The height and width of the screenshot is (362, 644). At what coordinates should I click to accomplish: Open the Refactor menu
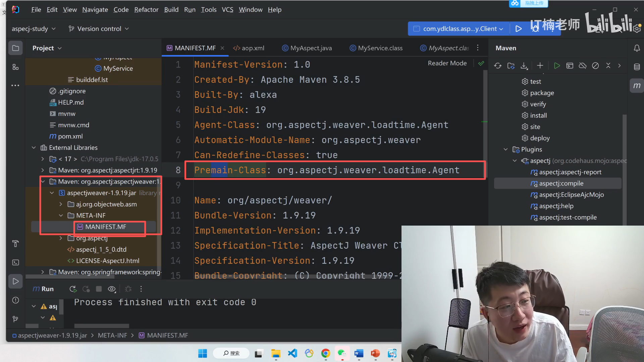[x=146, y=10]
